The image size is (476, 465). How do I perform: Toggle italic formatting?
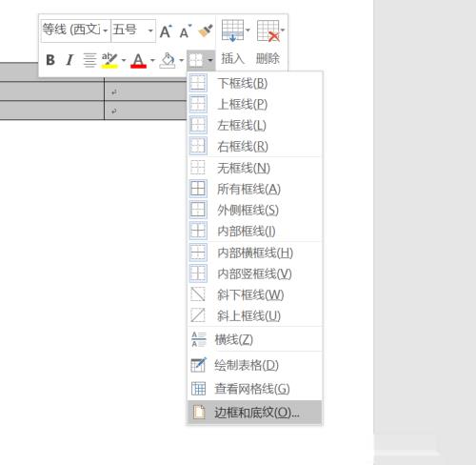click(x=69, y=60)
